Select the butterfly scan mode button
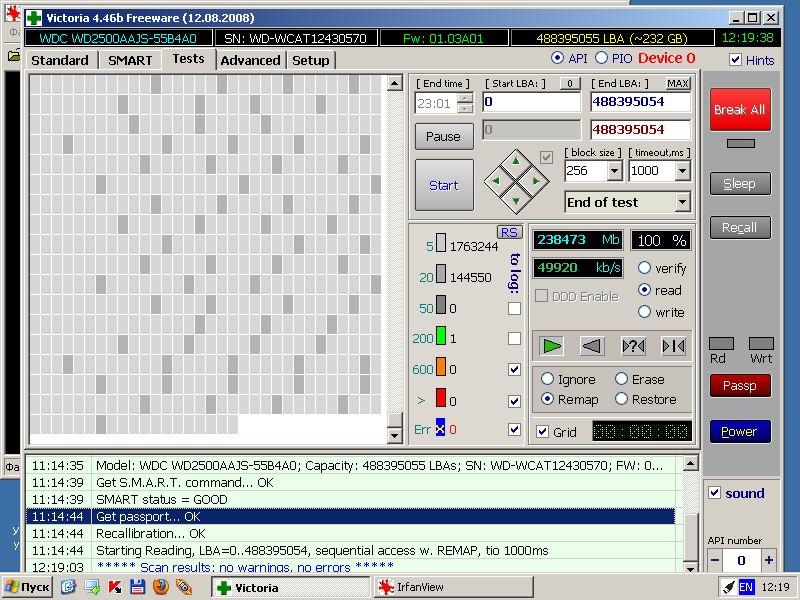The image size is (800, 600). tap(673, 346)
